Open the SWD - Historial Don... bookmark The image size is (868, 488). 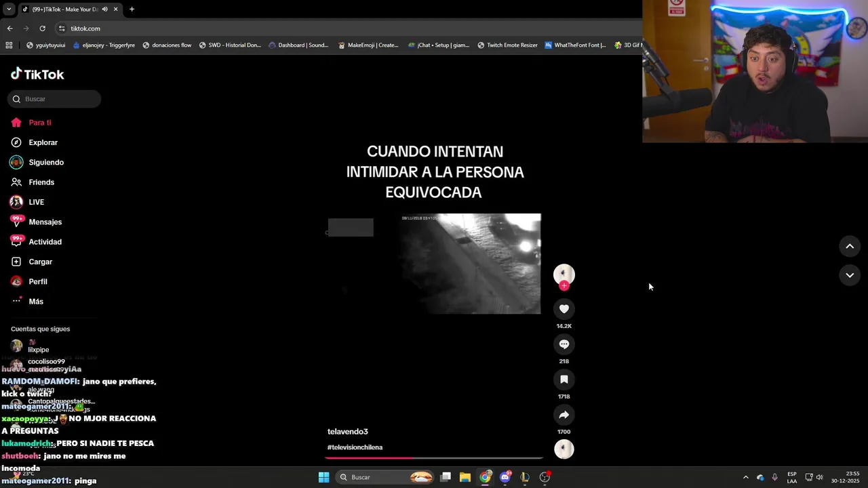click(230, 45)
